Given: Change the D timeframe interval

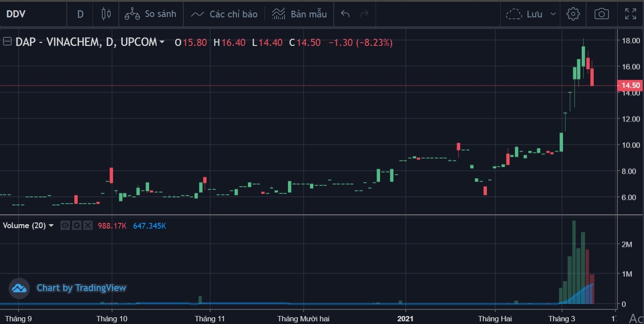Looking at the screenshot, I should (x=80, y=14).
